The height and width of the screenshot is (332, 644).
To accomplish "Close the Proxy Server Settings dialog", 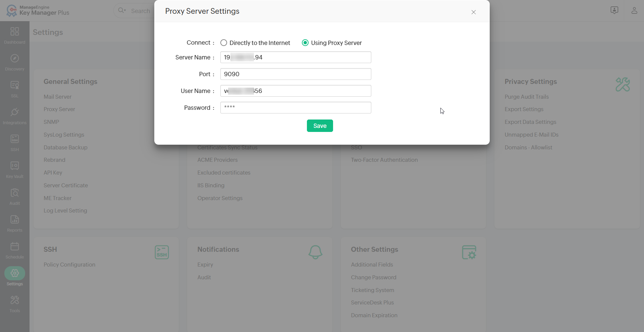I will (x=473, y=12).
